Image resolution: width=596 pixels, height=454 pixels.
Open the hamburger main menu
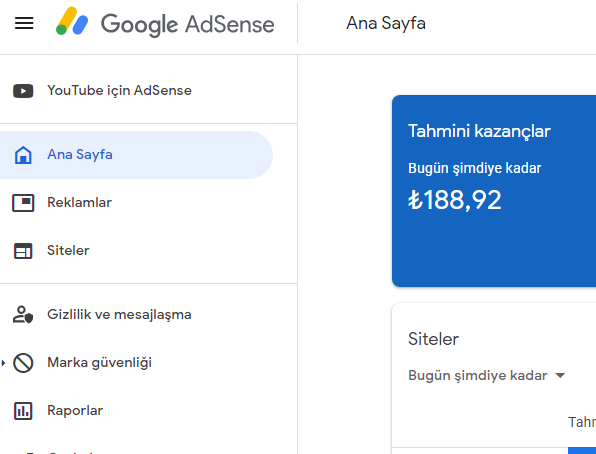[x=24, y=23]
